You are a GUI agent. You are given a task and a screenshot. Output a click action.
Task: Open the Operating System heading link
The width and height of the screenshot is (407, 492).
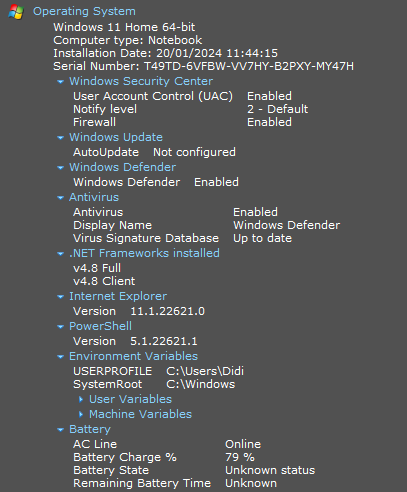[84, 11]
